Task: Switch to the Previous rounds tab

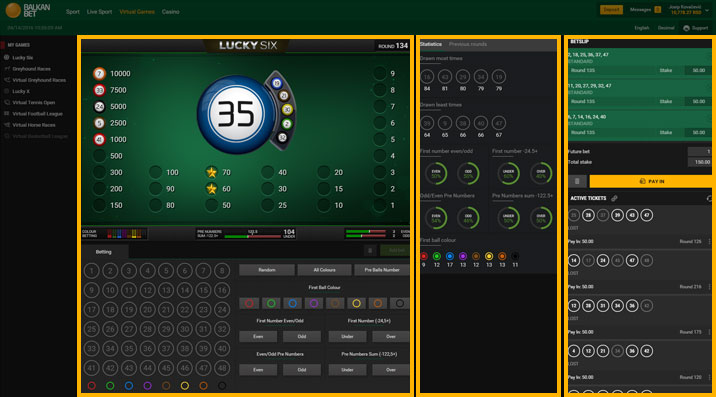Action: 468,44
